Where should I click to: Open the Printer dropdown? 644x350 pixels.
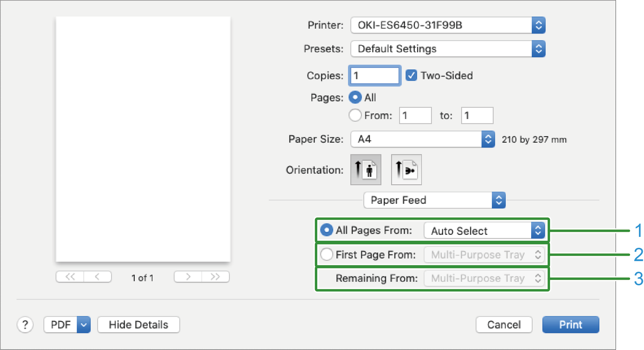[448, 25]
